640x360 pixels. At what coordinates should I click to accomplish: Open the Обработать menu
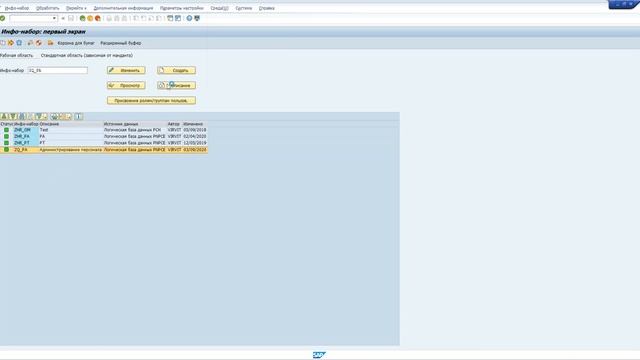[47, 8]
